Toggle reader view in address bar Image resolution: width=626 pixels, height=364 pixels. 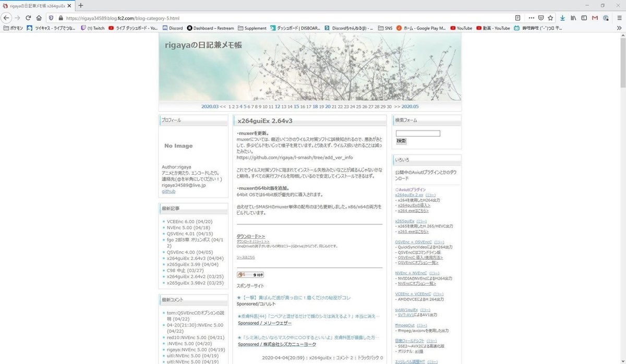tap(517, 18)
